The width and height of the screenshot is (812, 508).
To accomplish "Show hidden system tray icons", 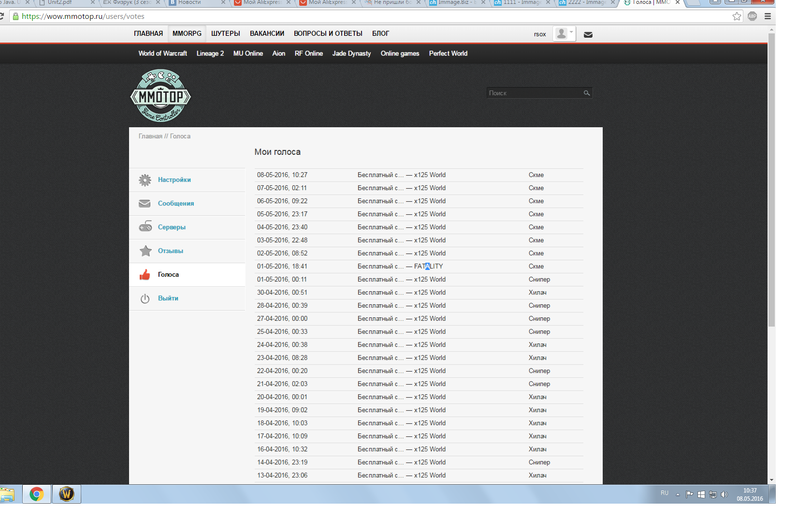I will (x=678, y=494).
